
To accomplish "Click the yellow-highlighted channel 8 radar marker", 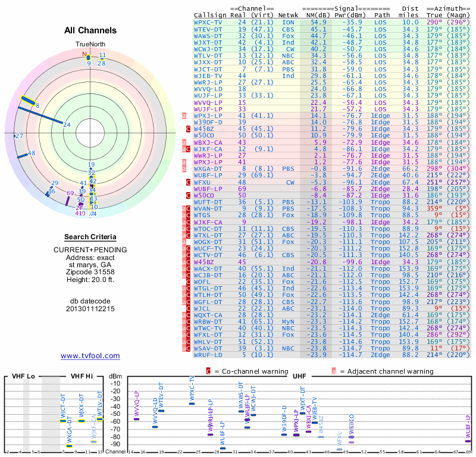I will (x=28, y=101).
